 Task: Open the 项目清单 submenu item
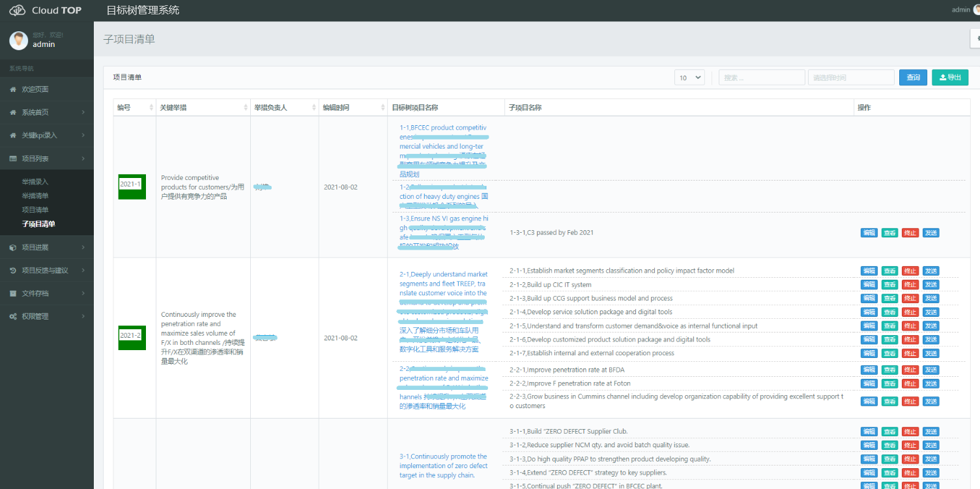(35, 210)
